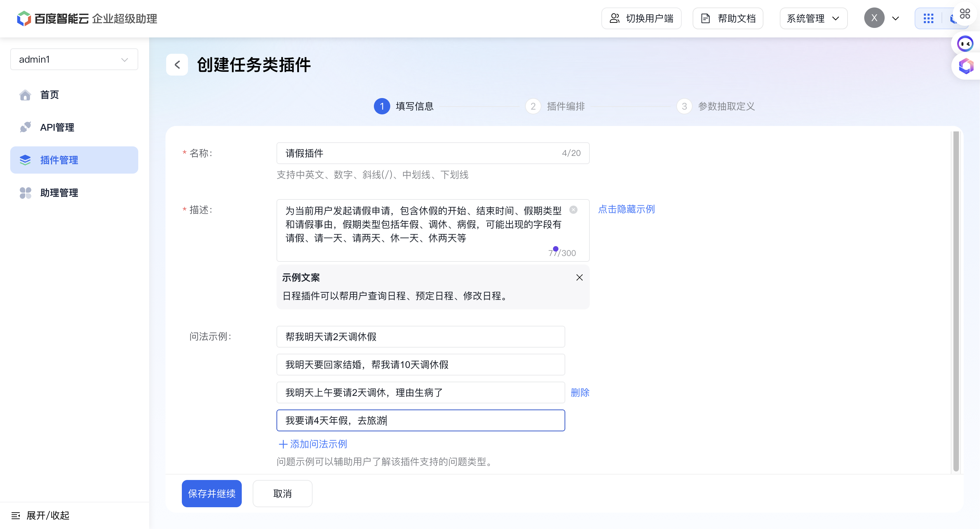The width and height of the screenshot is (980, 529).
Task: Open the robot assistant floating icon
Action: [965, 44]
